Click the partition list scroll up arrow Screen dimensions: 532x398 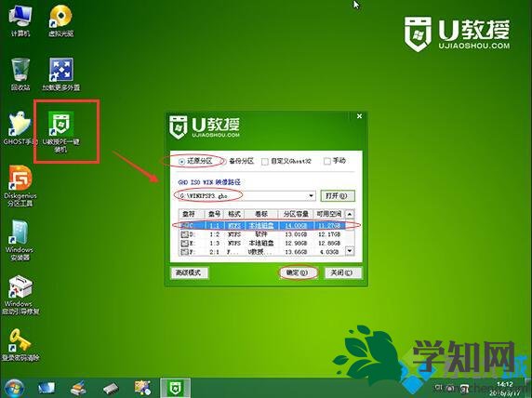coord(350,214)
